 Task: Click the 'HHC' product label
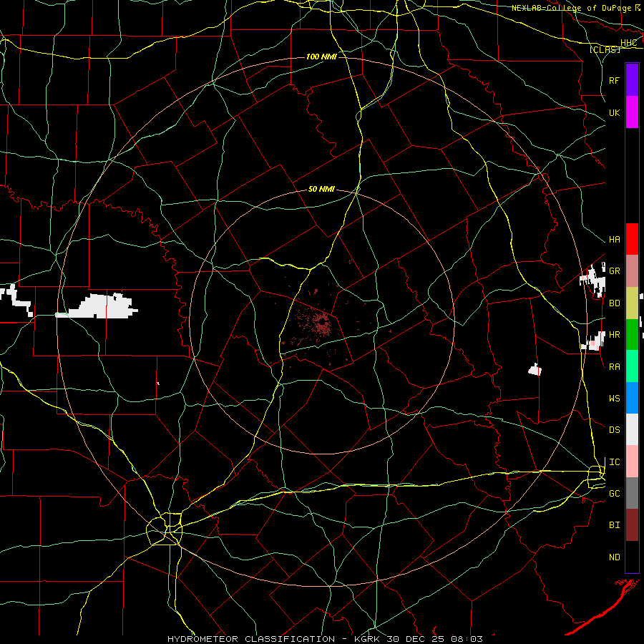coord(628,43)
